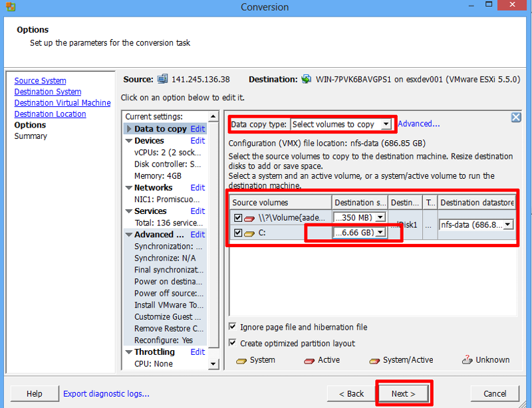This screenshot has height=408, width=532.
Task: Click the Unknown volume legend icon
Action: pyautogui.click(x=469, y=359)
